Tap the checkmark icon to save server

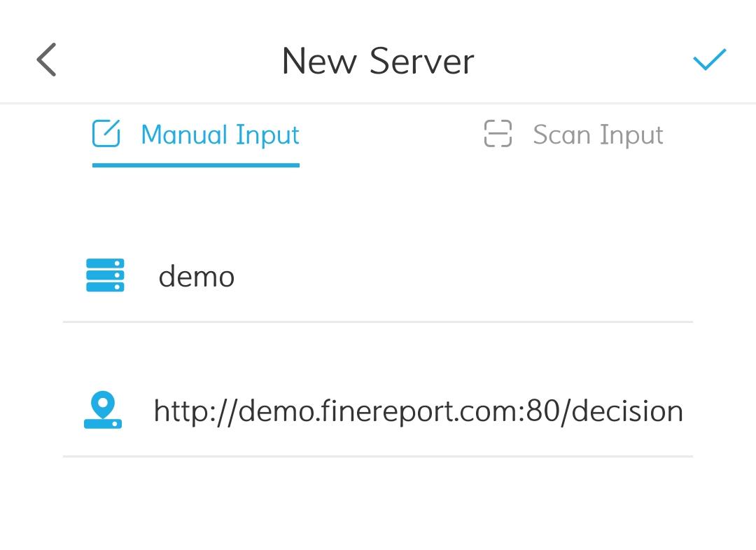tap(710, 60)
